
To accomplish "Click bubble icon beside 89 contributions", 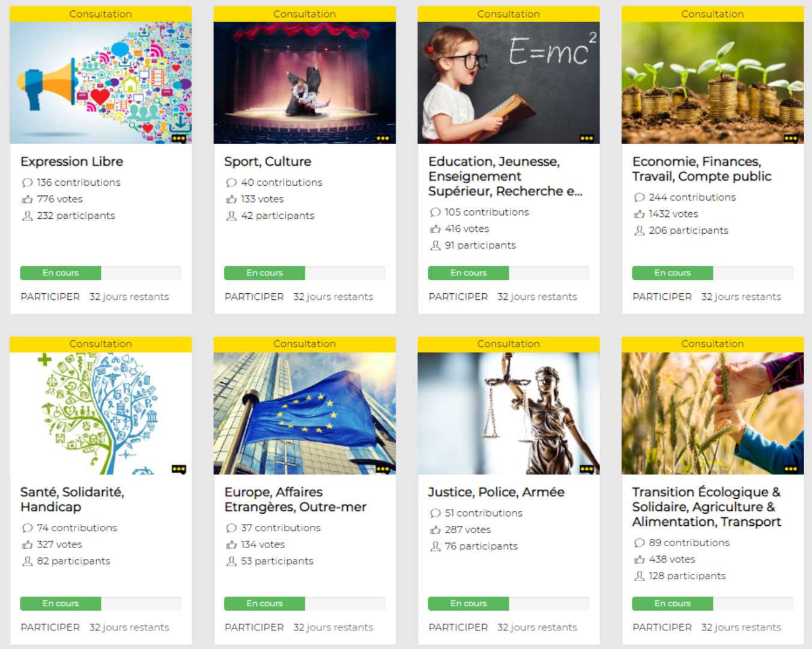I will (x=640, y=543).
